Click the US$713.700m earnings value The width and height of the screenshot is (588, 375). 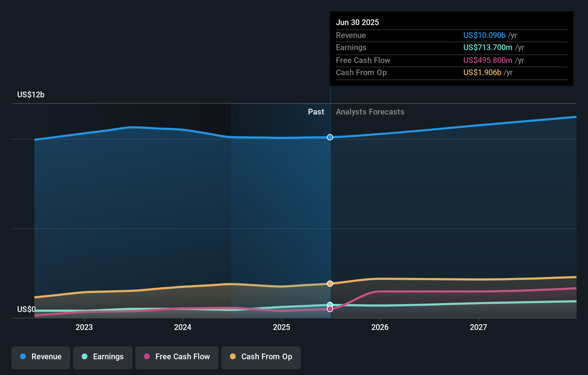487,47
